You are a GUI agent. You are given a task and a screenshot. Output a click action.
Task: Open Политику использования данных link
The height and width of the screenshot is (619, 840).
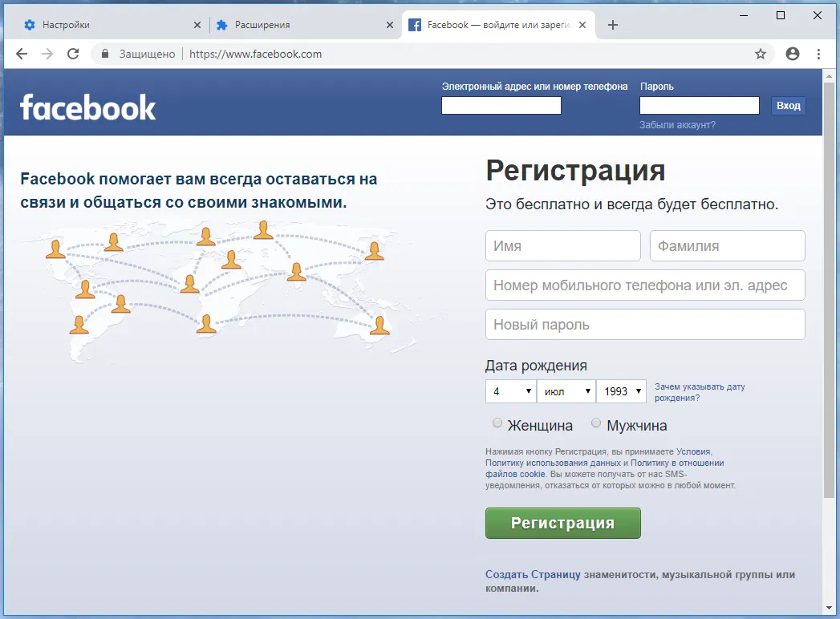coord(553,463)
